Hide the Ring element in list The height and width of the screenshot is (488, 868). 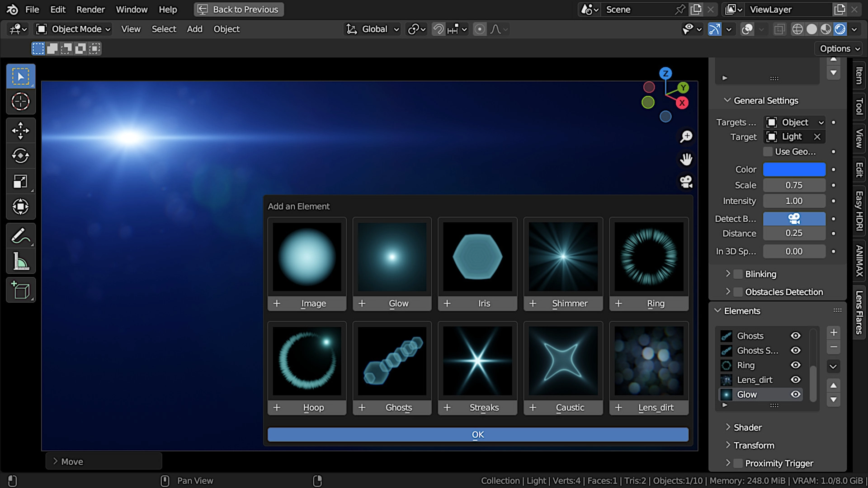[x=796, y=365]
